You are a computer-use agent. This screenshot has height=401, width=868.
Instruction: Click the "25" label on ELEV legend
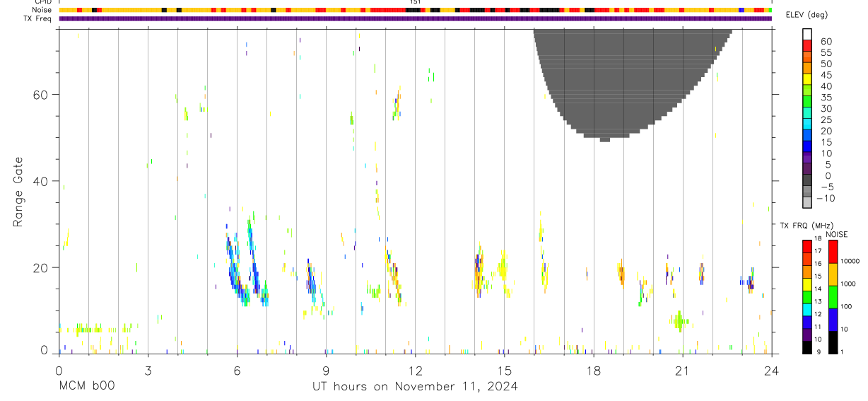point(826,120)
